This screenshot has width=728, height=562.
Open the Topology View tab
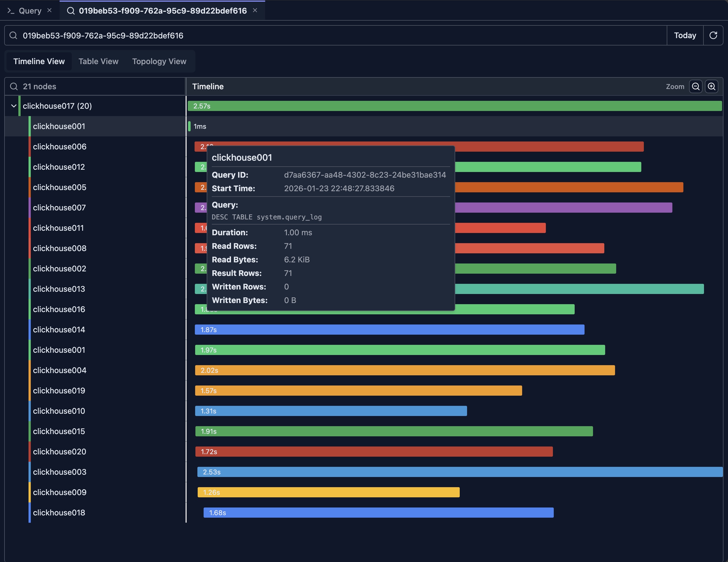(x=159, y=61)
